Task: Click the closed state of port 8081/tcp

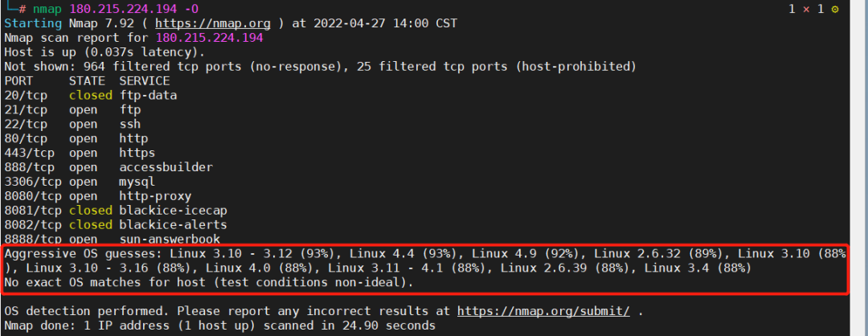Action: point(91,211)
